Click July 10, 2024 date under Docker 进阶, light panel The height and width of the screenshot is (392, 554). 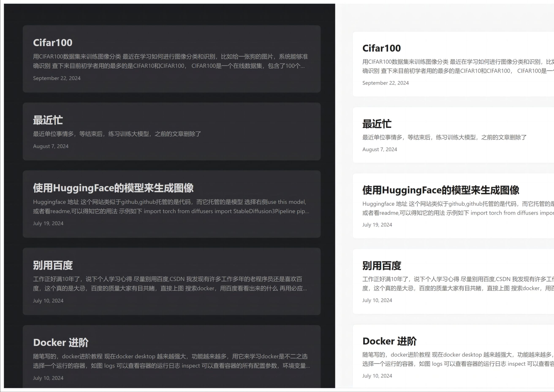377,376
